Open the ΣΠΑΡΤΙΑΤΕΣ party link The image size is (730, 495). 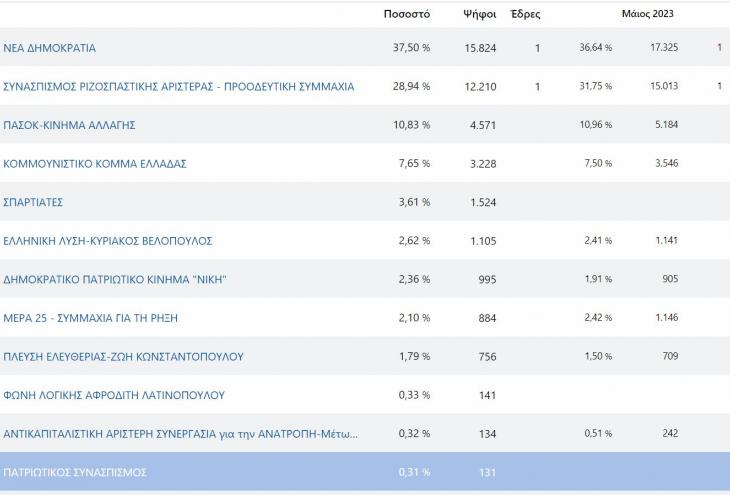[33, 203]
